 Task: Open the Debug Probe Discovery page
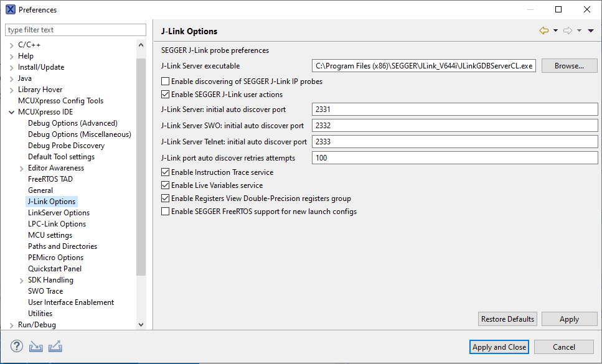coord(66,146)
